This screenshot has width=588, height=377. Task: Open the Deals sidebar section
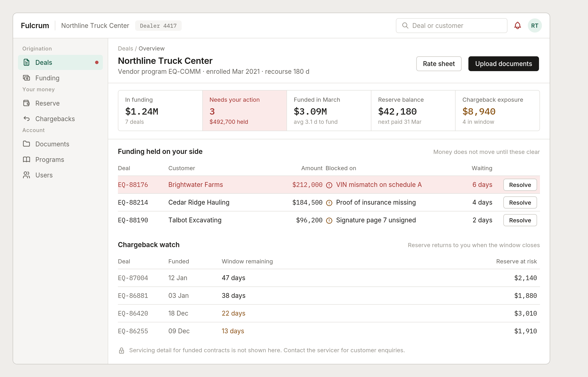point(60,62)
